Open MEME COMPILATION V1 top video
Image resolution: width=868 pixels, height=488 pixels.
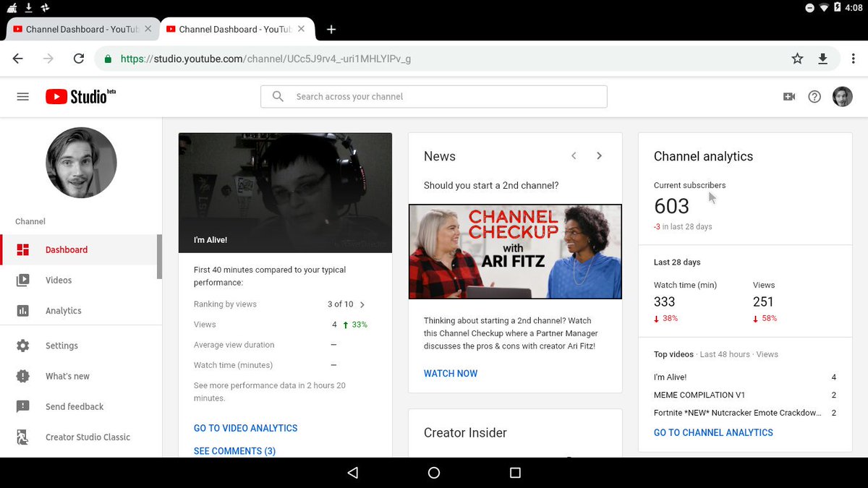(699, 395)
